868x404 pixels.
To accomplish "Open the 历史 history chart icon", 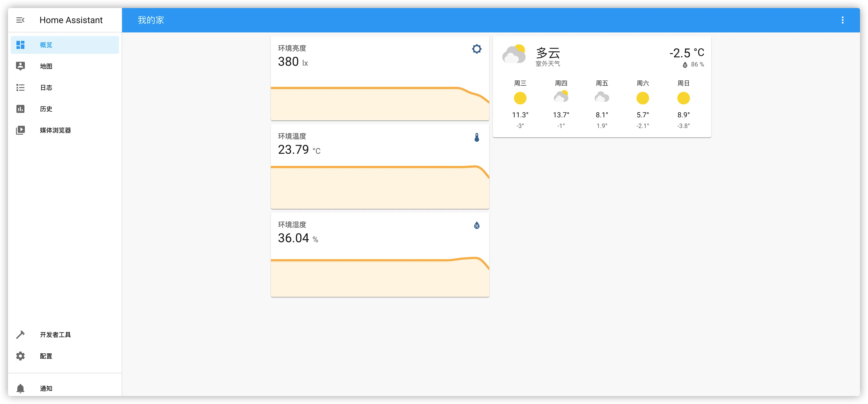I will [x=21, y=109].
